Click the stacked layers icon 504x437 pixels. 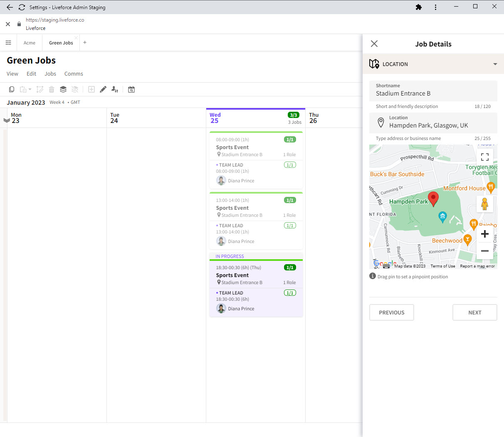point(63,89)
